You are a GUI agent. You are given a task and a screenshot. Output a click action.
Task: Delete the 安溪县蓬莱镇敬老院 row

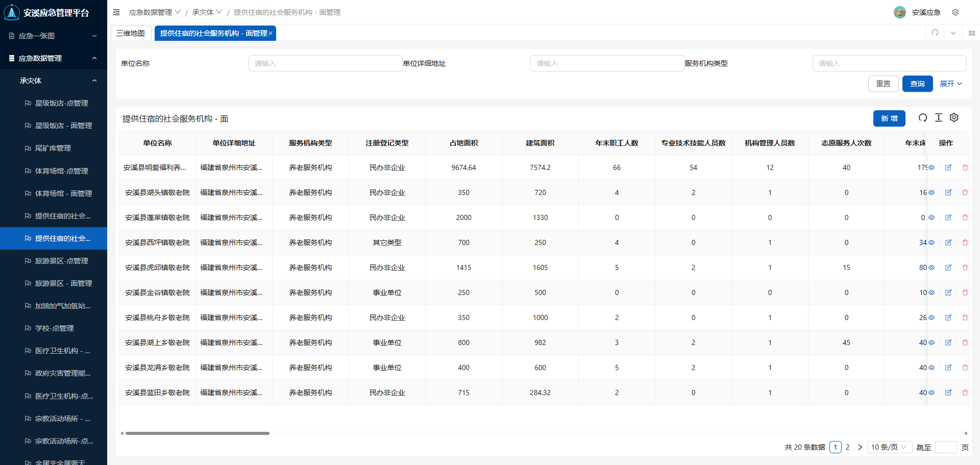[965, 217]
